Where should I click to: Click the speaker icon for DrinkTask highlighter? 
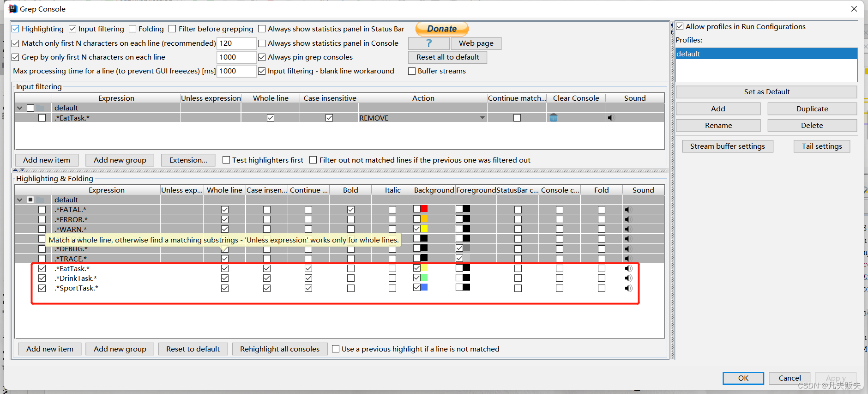[x=628, y=278]
